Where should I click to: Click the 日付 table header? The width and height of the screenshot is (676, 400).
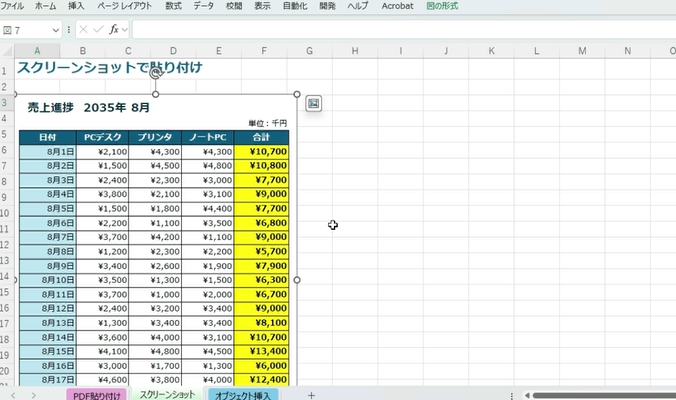[48, 137]
